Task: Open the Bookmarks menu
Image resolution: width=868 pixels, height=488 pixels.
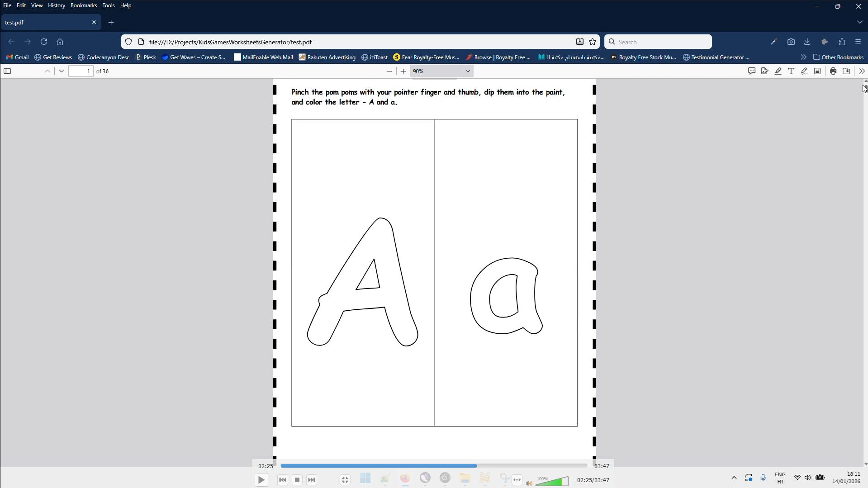Action: pyautogui.click(x=84, y=5)
